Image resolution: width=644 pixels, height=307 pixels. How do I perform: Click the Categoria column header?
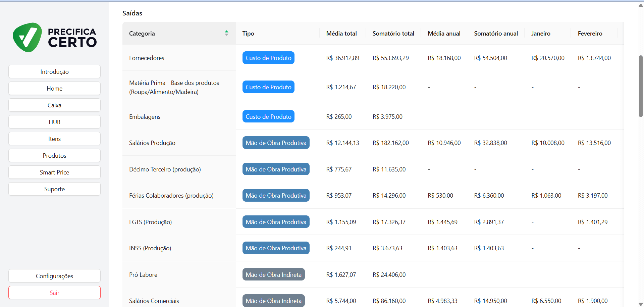click(x=142, y=34)
